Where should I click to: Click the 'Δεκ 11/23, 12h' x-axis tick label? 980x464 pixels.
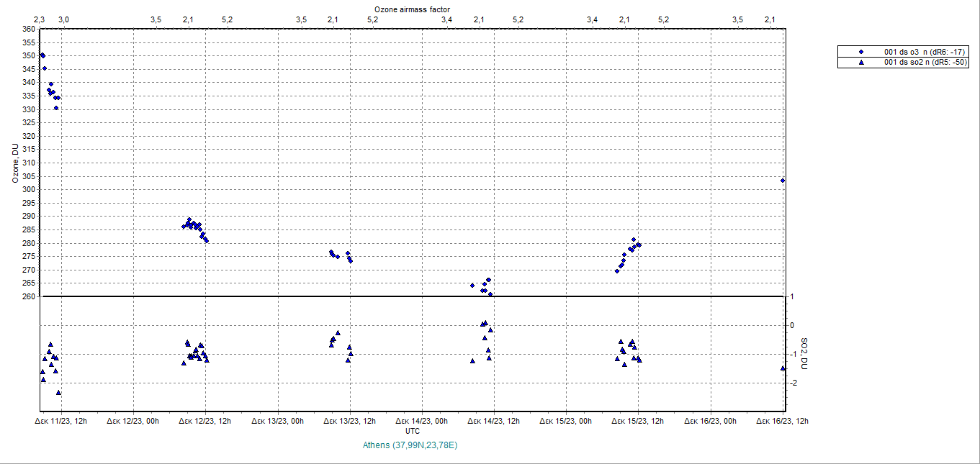pos(62,422)
